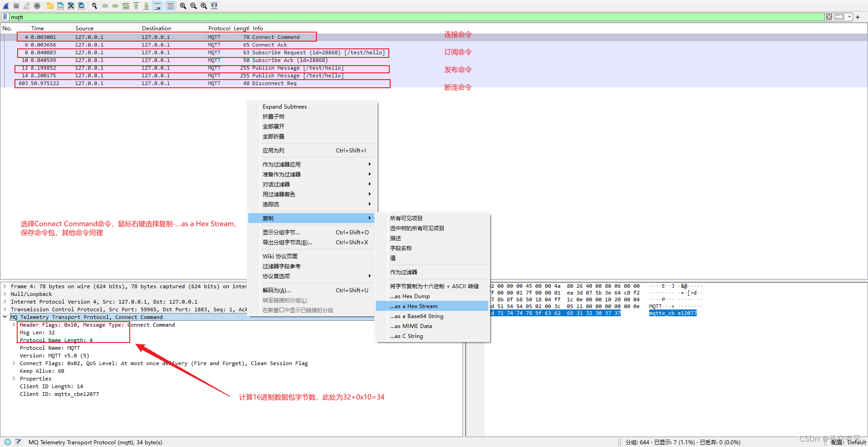
Task: Sort packets by No. column
Action: [x=14, y=28]
